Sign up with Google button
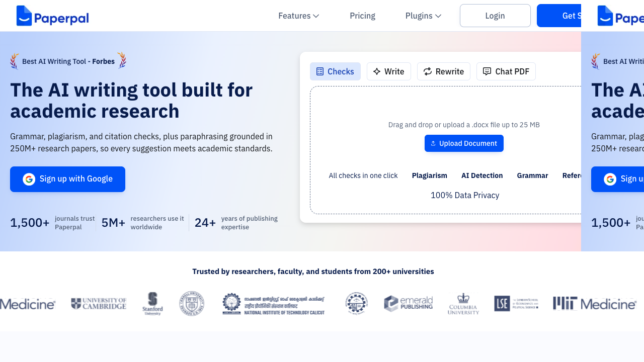Image resolution: width=644 pixels, height=362 pixels. point(67,179)
